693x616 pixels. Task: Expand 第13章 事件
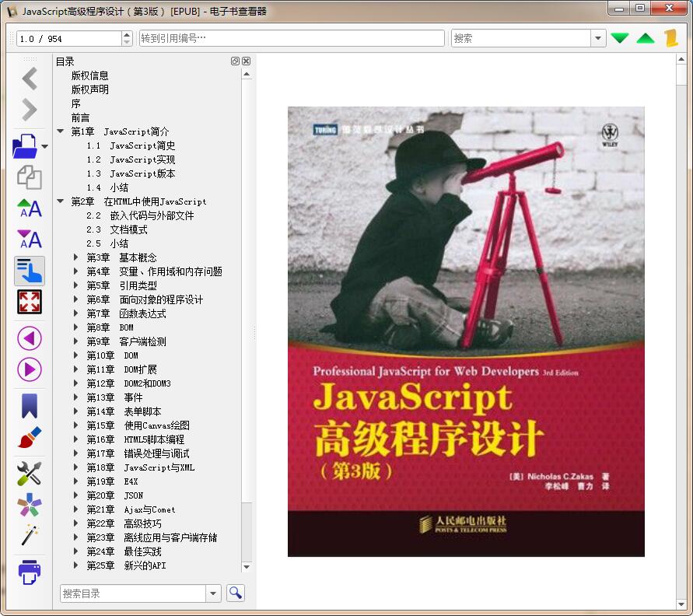(76, 397)
